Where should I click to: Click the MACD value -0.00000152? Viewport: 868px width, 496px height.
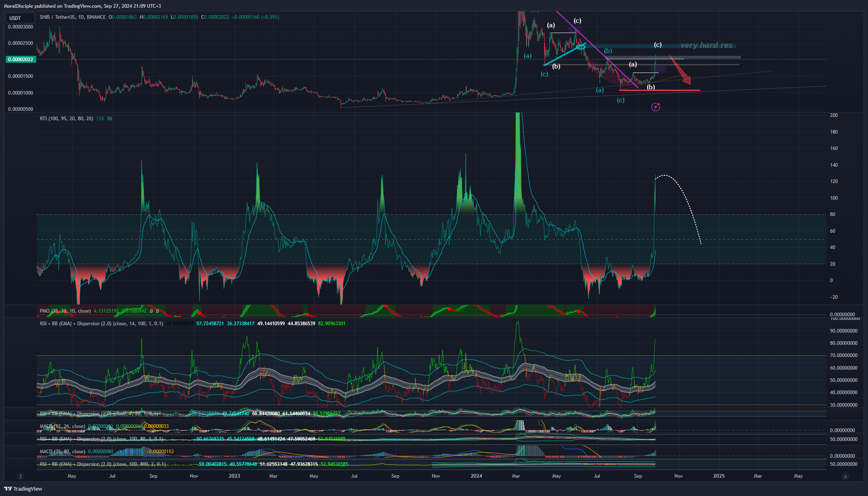click(161, 452)
